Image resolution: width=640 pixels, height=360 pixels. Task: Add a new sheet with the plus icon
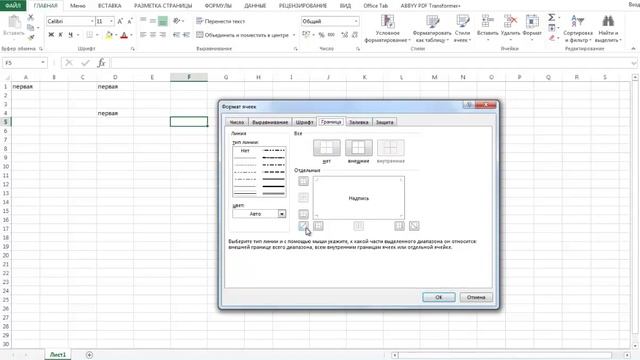(x=89, y=355)
